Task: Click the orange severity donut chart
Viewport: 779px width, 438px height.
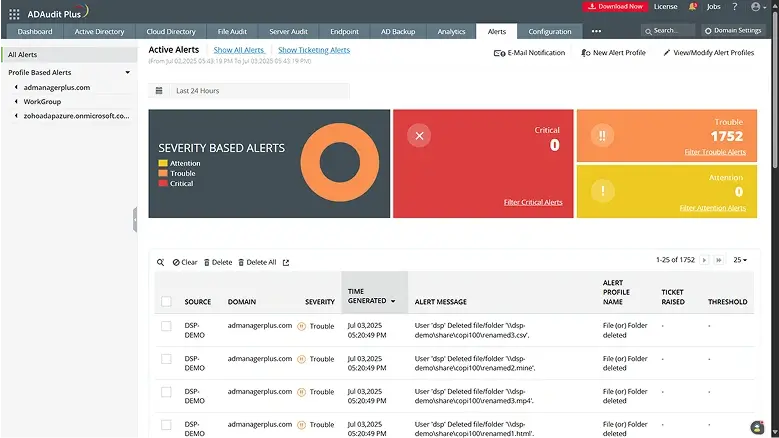Action: click(x=340, y=162)
